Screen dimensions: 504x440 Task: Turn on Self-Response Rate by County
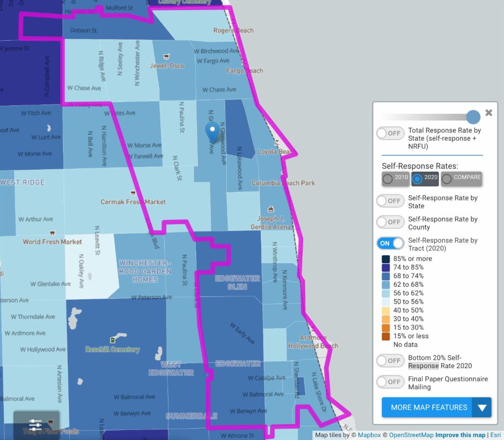(390, 222)
